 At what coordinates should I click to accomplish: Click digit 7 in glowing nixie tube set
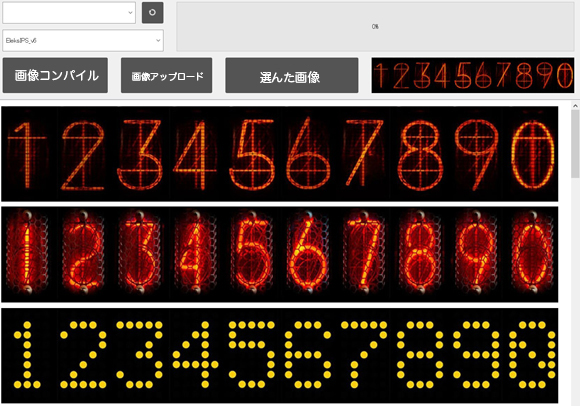(365, 254)
